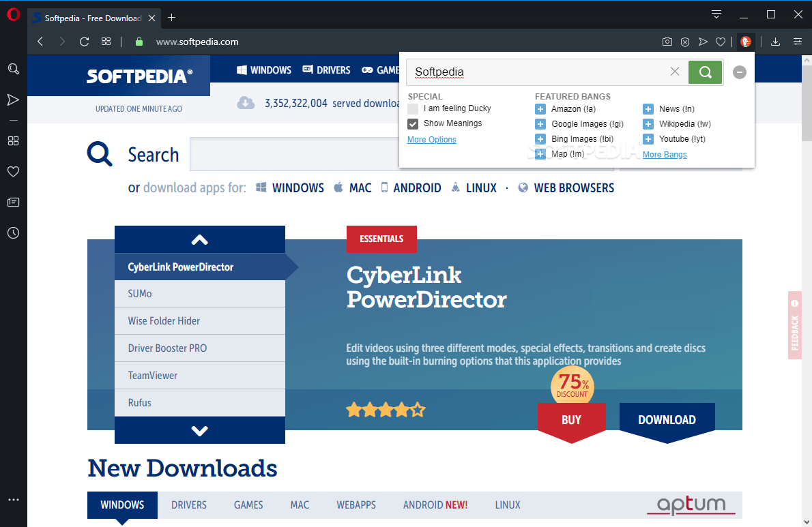Open Bookmarks heart in the sidebar

[14, 171]
